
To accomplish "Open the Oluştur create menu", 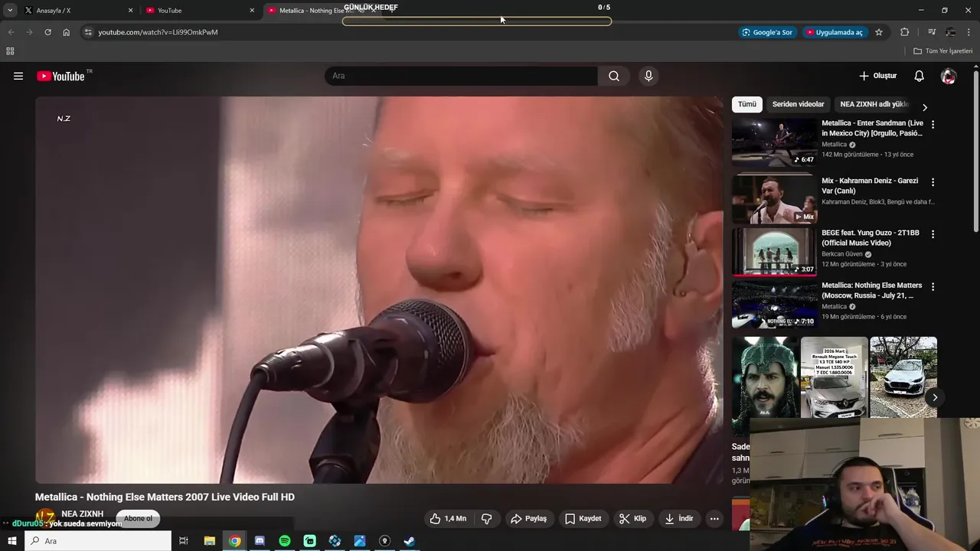I will point(877,76).
